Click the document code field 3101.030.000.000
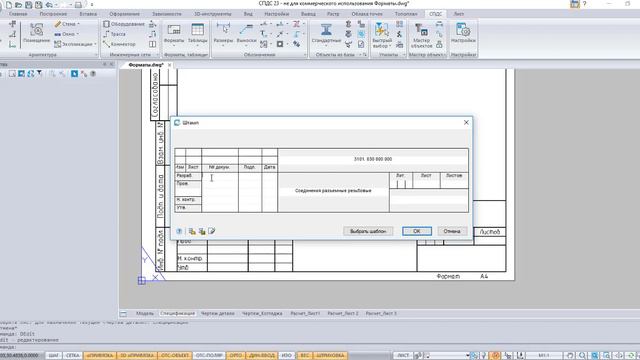Image resolution: width=640 pixels, height=360 pixels. coord(373,159)
